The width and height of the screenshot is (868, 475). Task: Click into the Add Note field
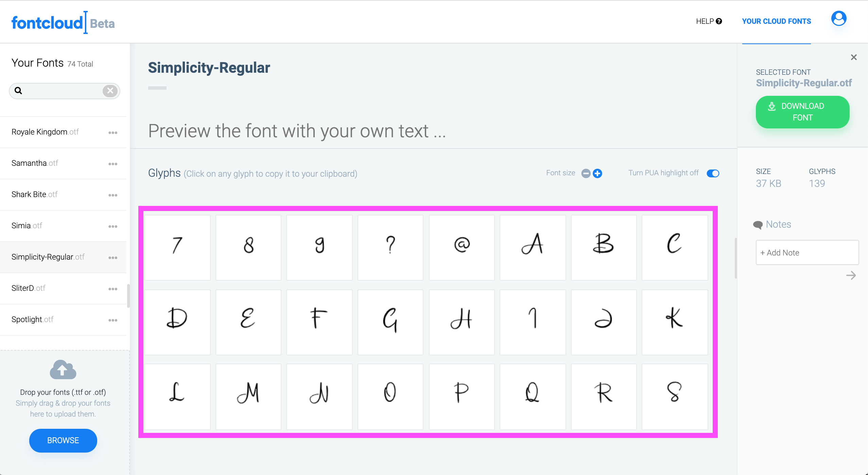tap(807, 252)
